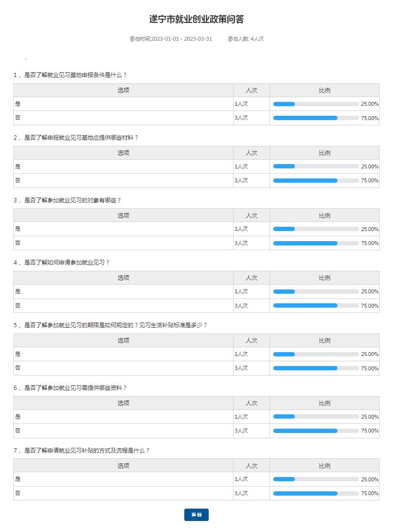
Task: Click question 6's 否 75% progress bar
Action: pyautogui.click(x=316, y=431)
